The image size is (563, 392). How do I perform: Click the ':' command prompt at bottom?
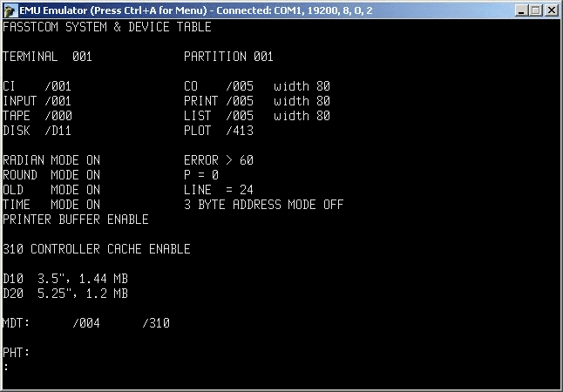click(x=6, y=368)
